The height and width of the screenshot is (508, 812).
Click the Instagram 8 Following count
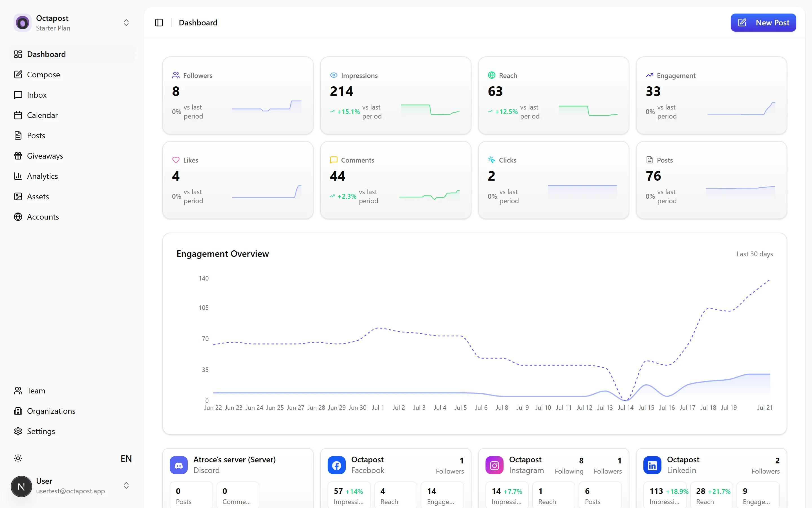569,465
